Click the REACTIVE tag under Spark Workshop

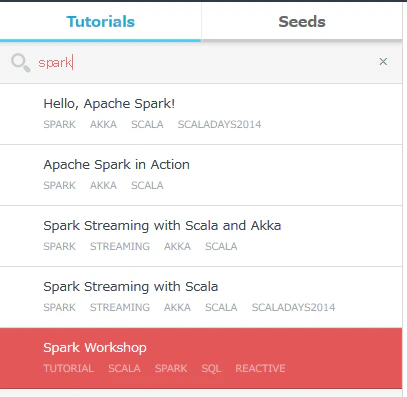(x=260, y=368)
